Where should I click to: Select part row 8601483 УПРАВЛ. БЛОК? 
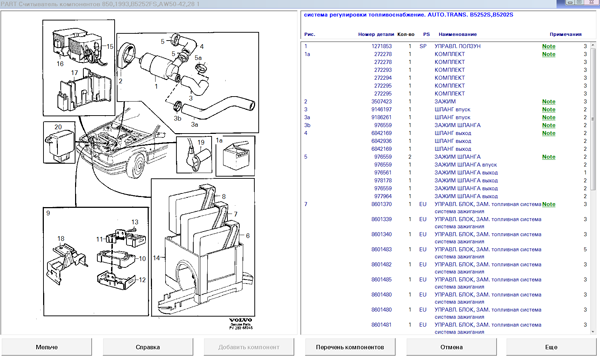tap(446, 252)
